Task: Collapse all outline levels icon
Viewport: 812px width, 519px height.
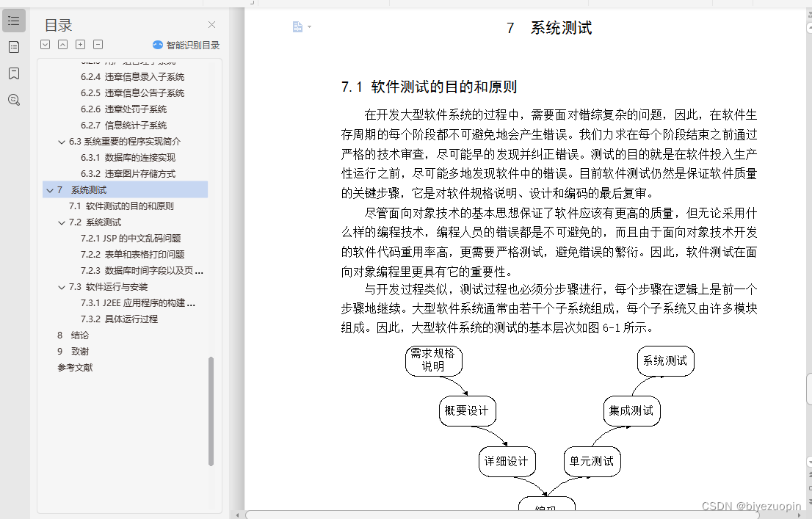Action: pos(62,45)
